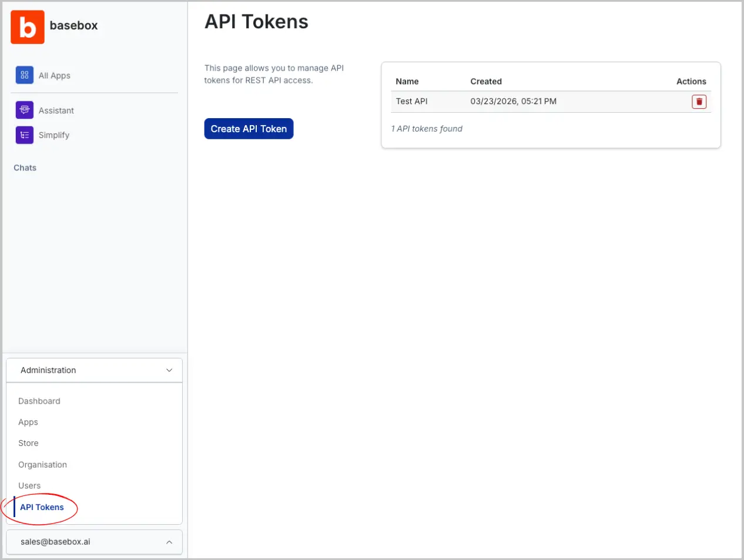Open the Simplify app icon
This screenshot has height=560, width=744.
(x=24, y=135)
